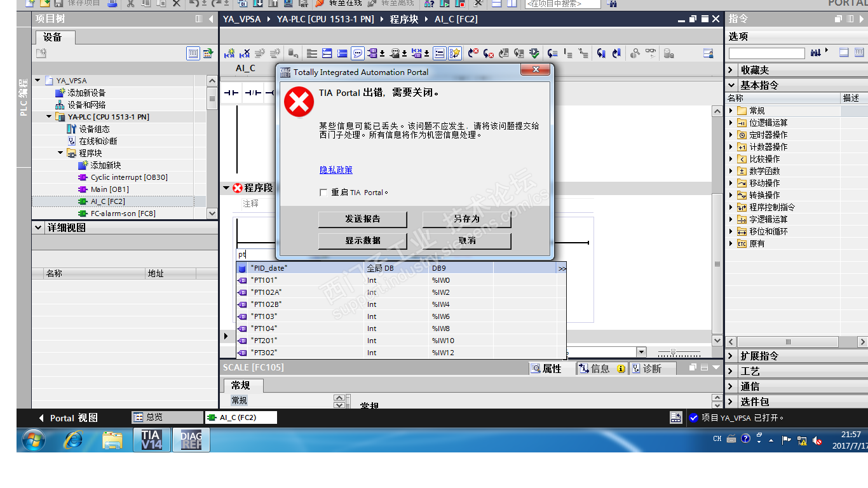868x488 pixels.
Task: Click the 另存为 button
Action: click(467, 219)
